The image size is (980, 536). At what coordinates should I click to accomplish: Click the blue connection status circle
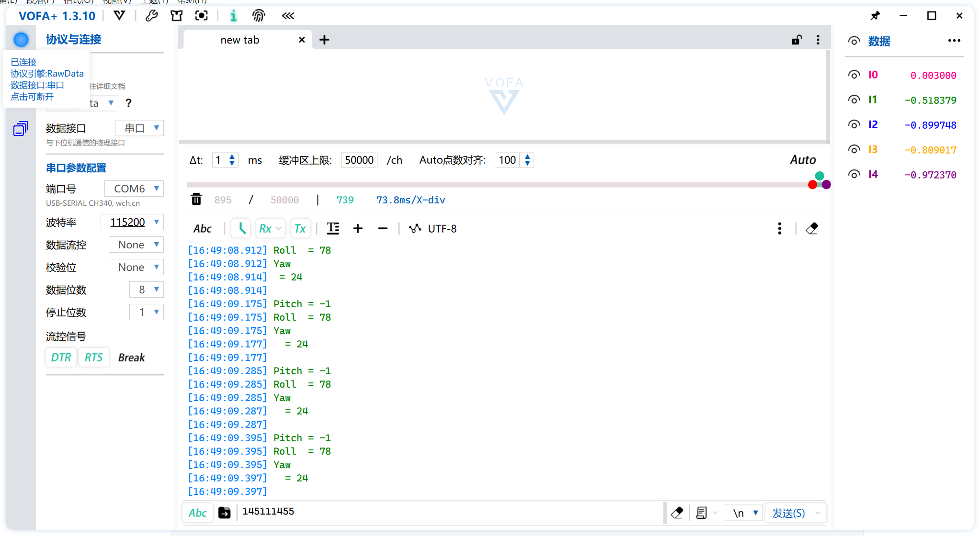21,40
